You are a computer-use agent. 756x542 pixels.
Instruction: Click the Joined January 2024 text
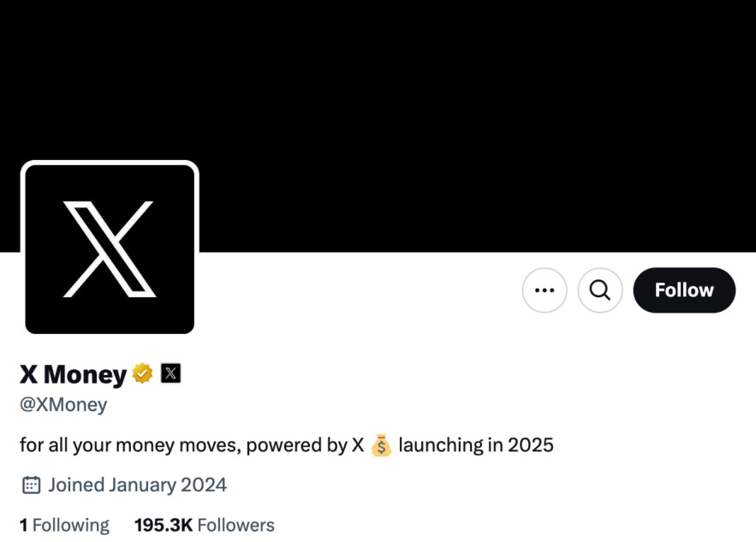[x=137, y=484]
